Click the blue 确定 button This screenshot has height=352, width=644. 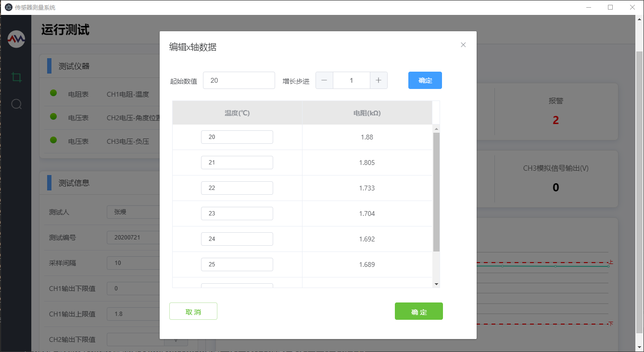pyautogui.click(x=425, y=80)
